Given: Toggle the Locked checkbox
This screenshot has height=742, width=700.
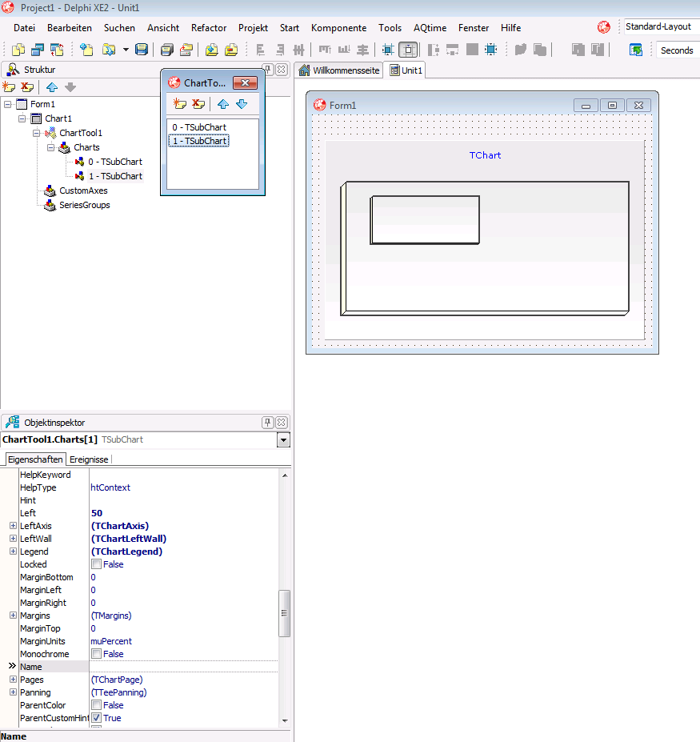Looking at the screenshot, I should point(97,564).
